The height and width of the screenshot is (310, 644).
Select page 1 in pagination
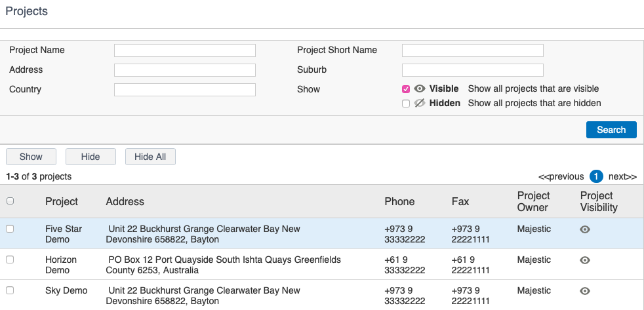596,176
